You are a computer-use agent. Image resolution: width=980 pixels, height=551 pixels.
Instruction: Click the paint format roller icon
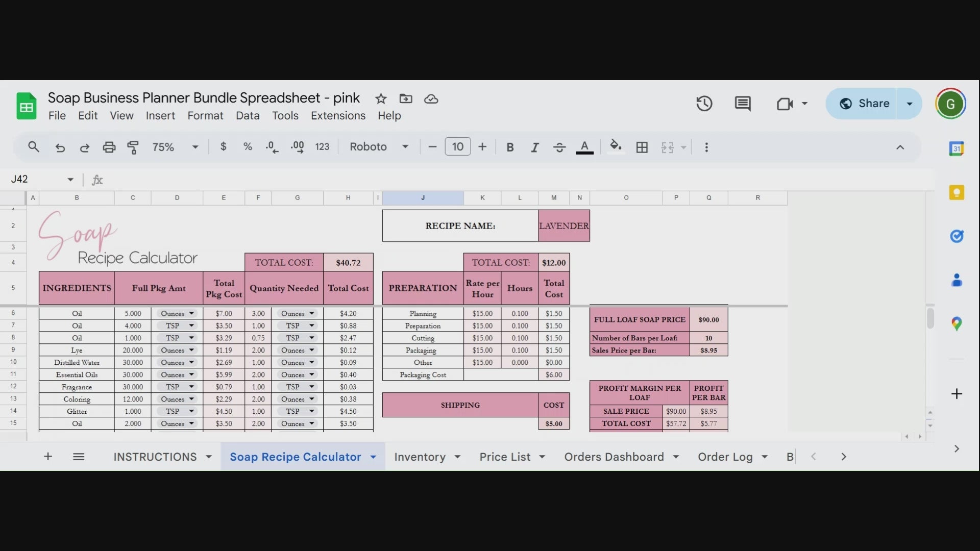133,147
